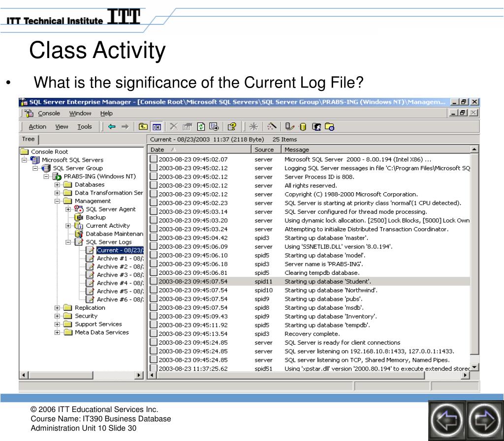Open the Window menu
Viewport: 504px width, 441px height.
point(80,113)
